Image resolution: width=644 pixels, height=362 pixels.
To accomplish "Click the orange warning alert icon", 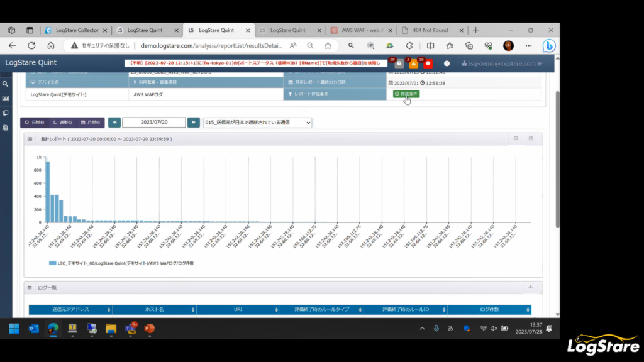I will [414, 63].
